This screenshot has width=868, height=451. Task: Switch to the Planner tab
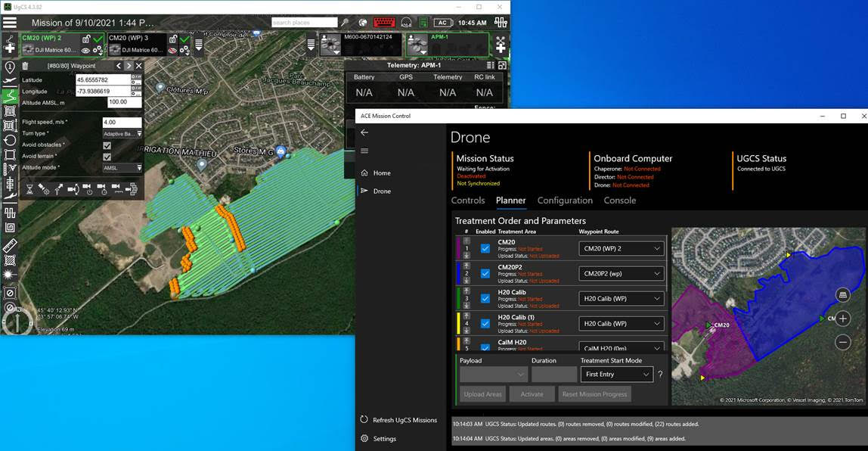(x=511, y=201)
